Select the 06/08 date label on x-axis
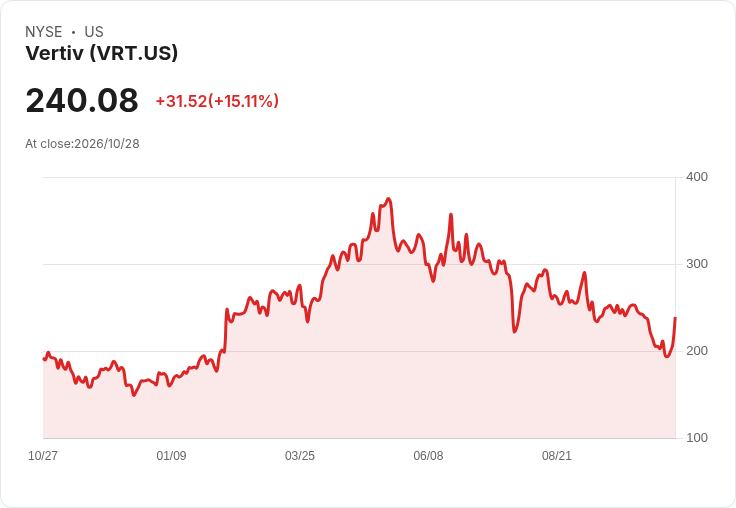This screenshot has width=736, height=508. 428,455
